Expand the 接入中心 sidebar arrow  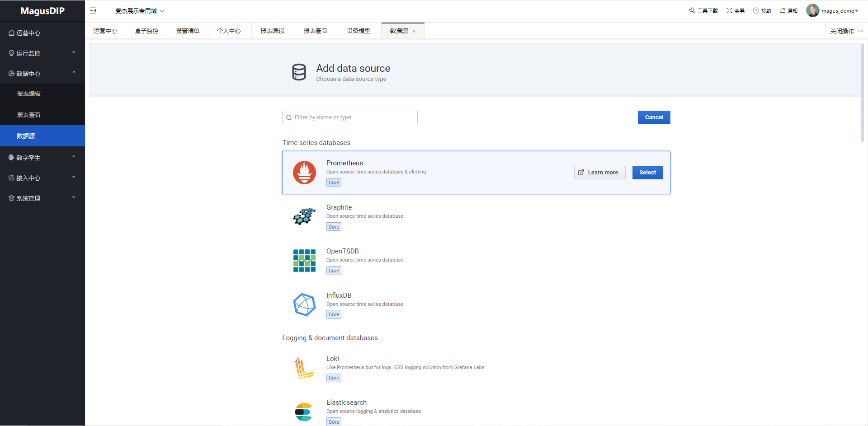click(x=74, y=177)
